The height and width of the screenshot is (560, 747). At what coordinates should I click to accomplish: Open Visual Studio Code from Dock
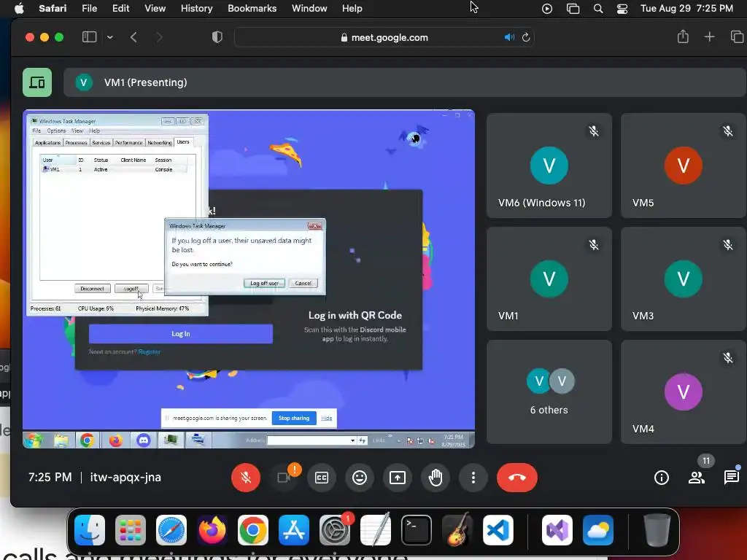[498, 530]
